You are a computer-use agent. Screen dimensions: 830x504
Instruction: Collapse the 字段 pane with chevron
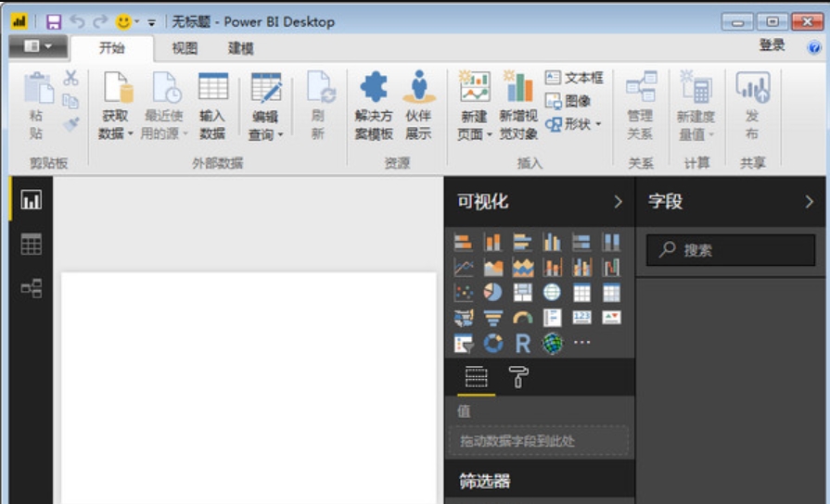click(x=809, y=201)
